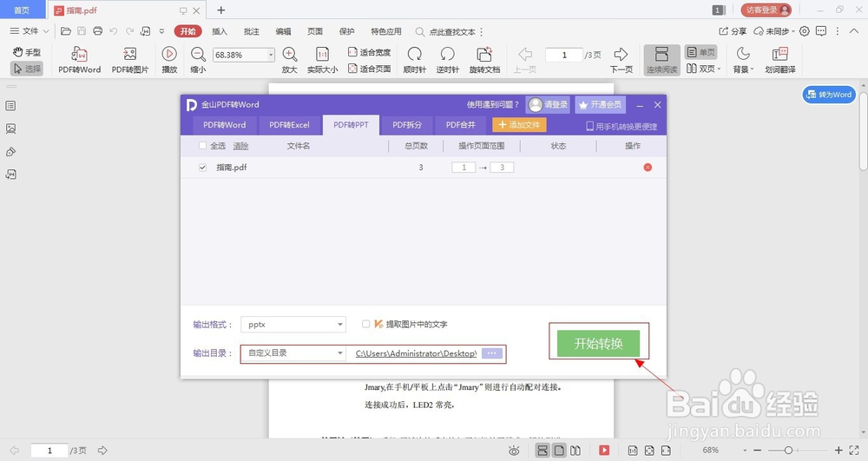Image resolution: width=868 pixels, height=461 pixels.
Task: Click 分享 share button
Action: click(x=733, y=31)
